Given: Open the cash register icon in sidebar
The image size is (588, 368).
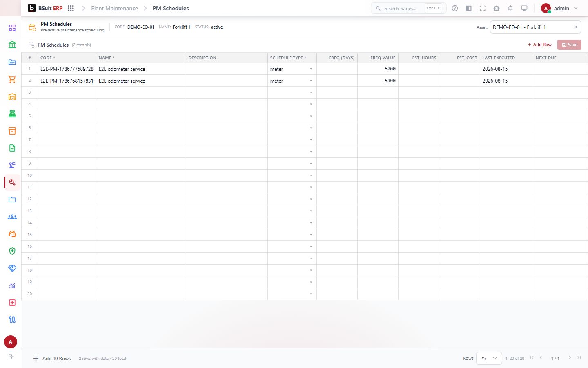Looking at the screenshot, I should point(12,114).
